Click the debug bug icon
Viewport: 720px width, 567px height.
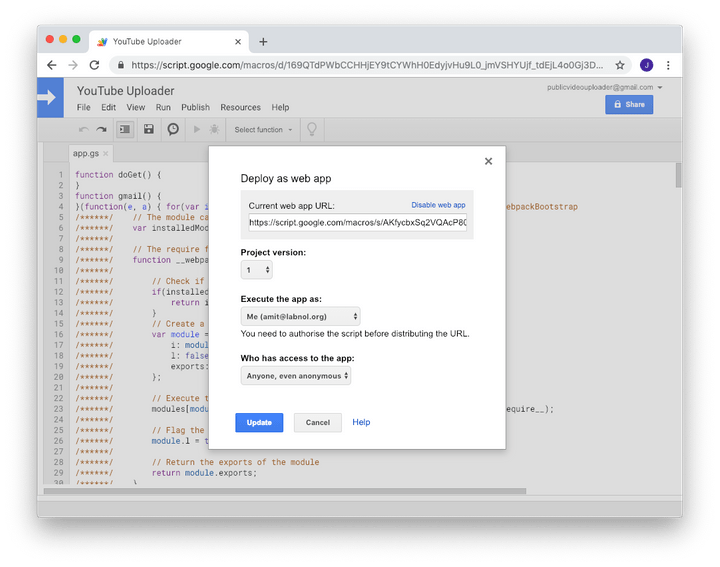(214, 129)
